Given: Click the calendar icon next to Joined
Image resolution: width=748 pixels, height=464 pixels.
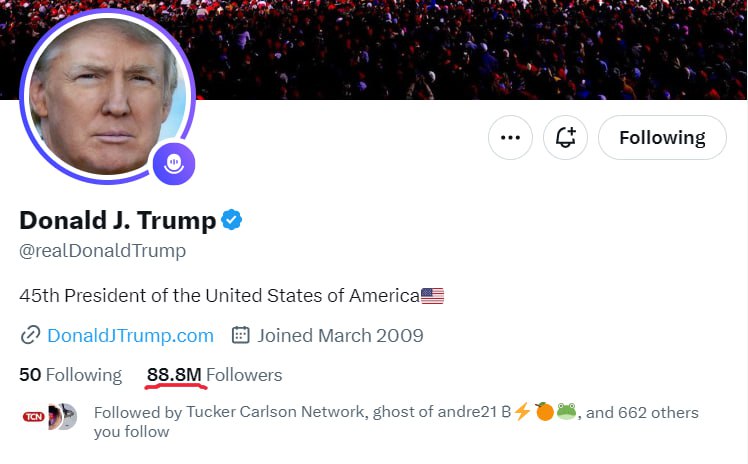Looking at the screenshot, I should click(240, 335).
